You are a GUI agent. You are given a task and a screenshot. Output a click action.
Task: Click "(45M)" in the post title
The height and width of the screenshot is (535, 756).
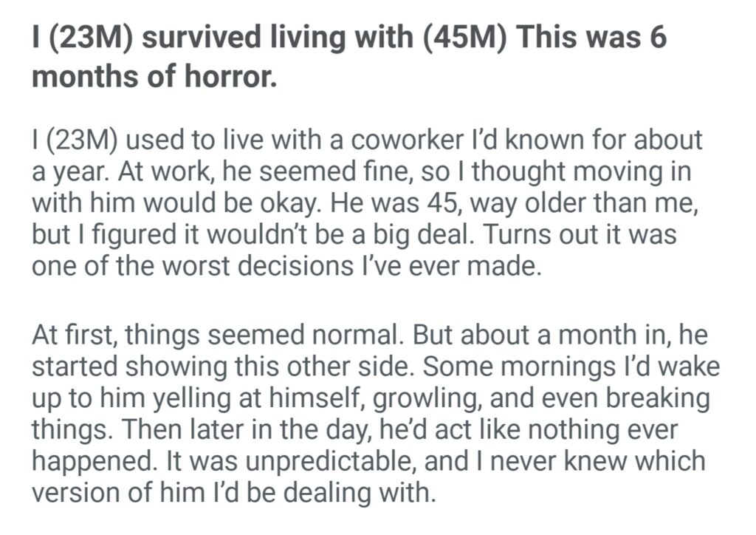click(464, 38)
